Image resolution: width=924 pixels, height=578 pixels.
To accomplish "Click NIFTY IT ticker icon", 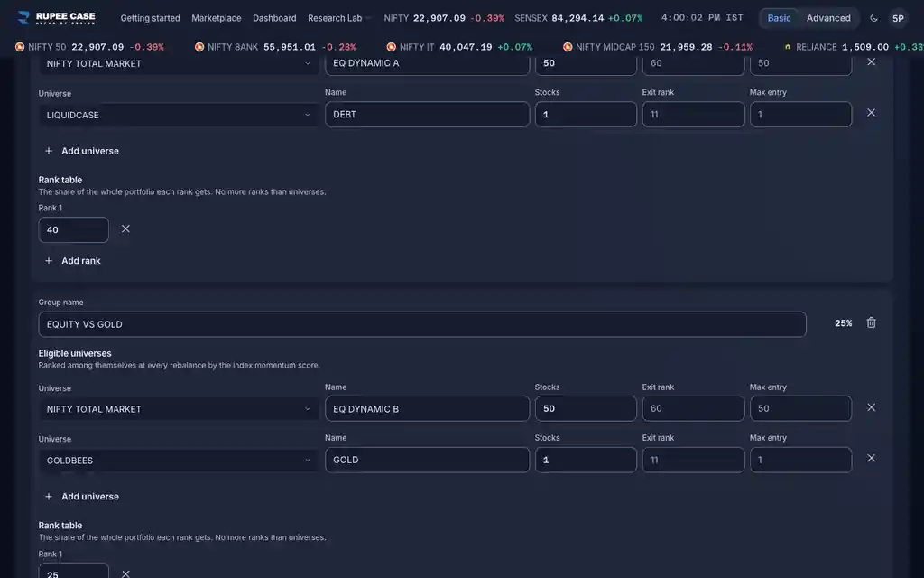I will [392, 47].
